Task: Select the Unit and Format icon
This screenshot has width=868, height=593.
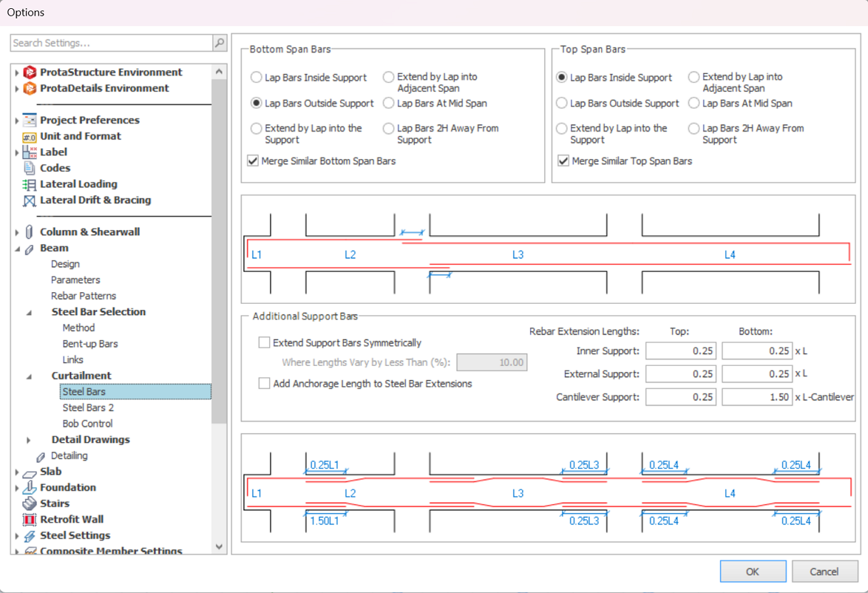Action: [30, 137]
